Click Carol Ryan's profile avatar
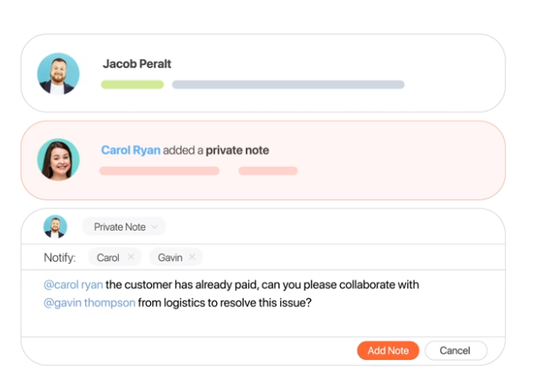The image size is (545, 392). tap(58, 160)
